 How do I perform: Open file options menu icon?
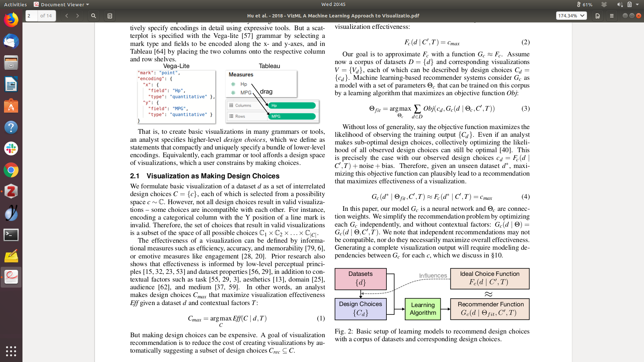pyautogui.click(x=597, y=16)
